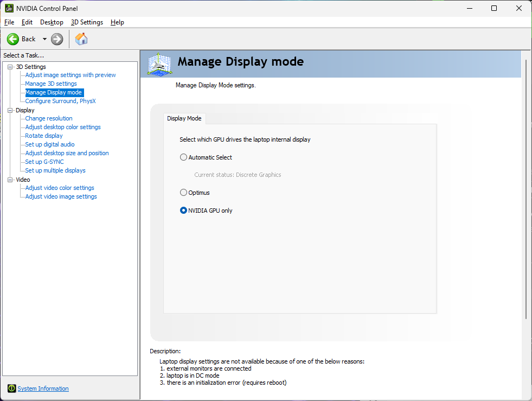Select the Display Mode tab
The width and height of the screenshot is (532, 401).
tap(184, 118)
